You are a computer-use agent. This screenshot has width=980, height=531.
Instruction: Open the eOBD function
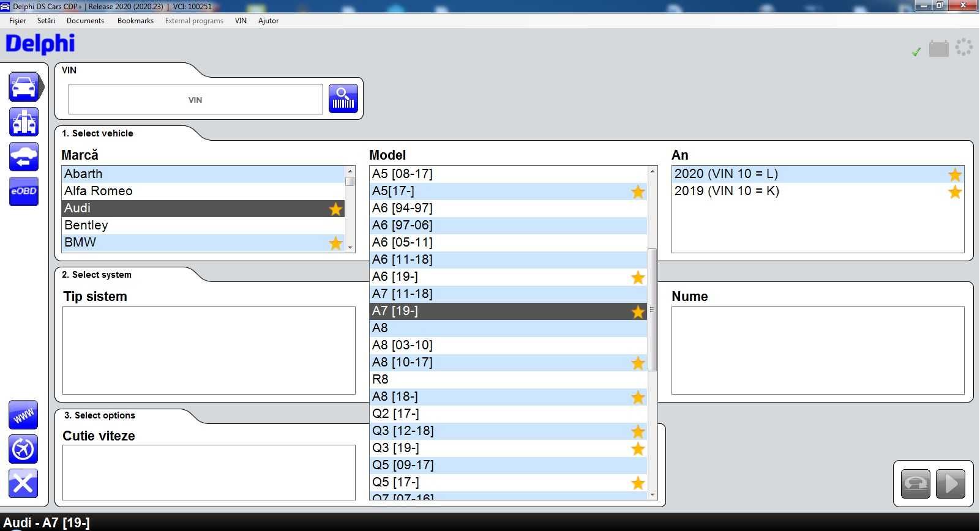click(24, 191)
